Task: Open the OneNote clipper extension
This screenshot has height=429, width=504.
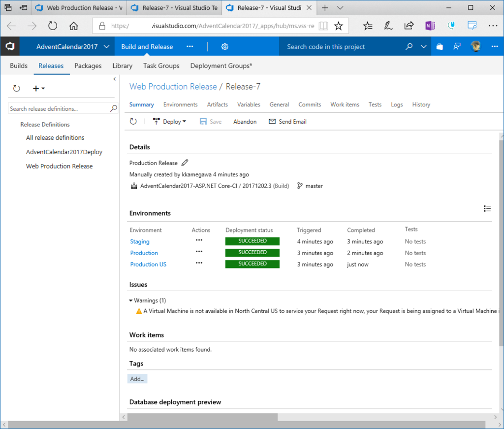Action: point(430,26)
